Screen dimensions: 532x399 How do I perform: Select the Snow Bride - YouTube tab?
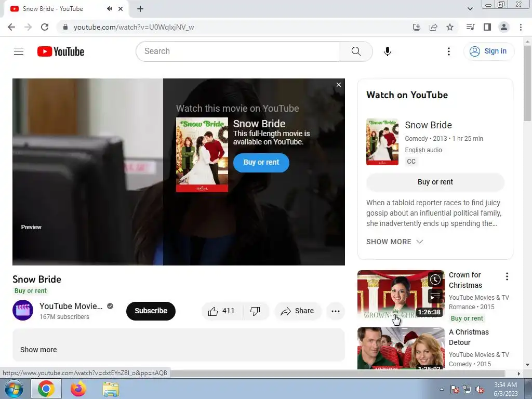click(x=66, y=9)
